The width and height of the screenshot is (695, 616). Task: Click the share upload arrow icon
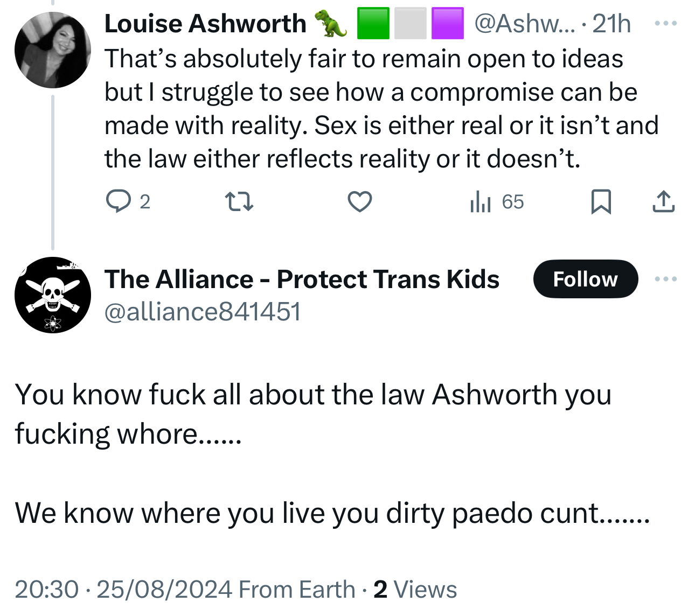(x=663, y=202)
